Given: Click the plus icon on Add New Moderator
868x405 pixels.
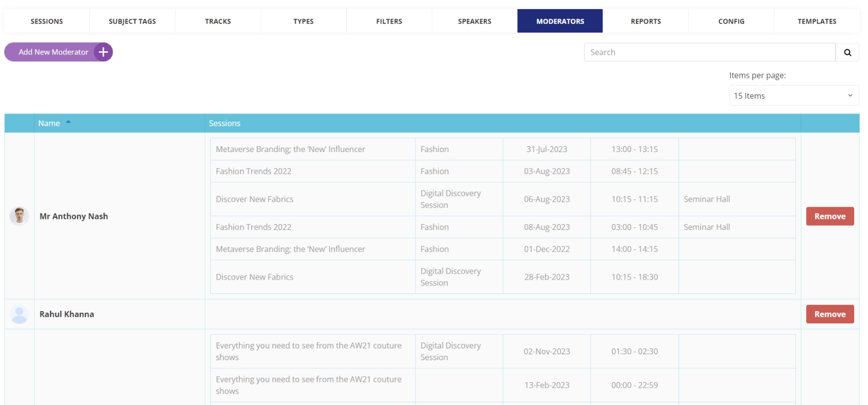Looking at the screenshot, I should tap(103, 52).
